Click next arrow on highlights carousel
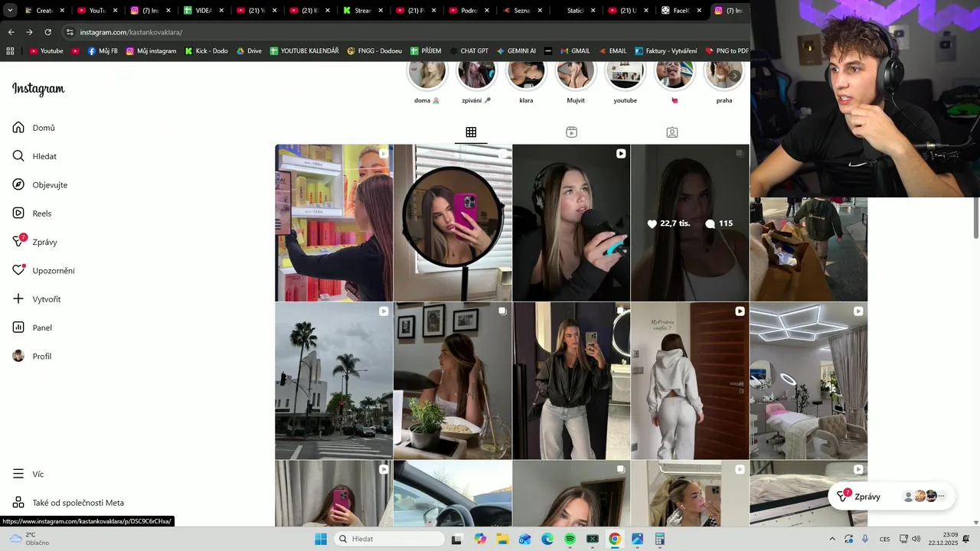980x551 pixels. (x=735, y=76)
